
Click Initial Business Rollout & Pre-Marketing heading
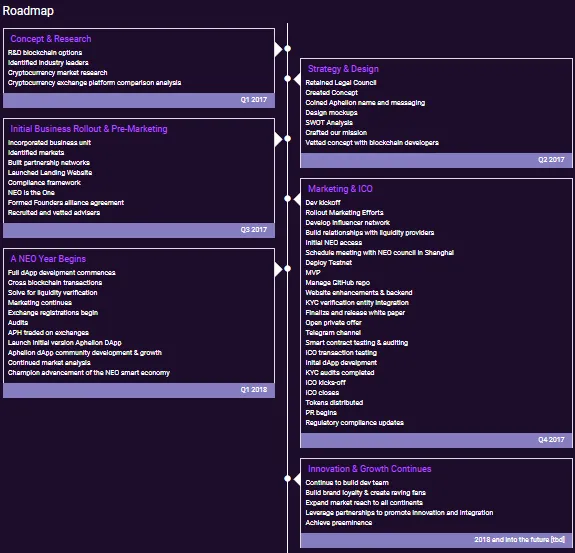coord(89,129)
